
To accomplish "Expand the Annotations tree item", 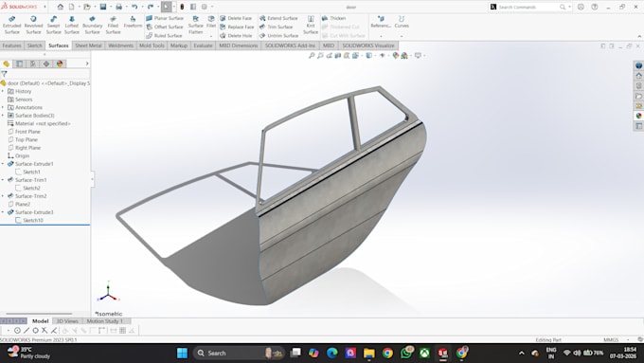I will pos(3,107).
